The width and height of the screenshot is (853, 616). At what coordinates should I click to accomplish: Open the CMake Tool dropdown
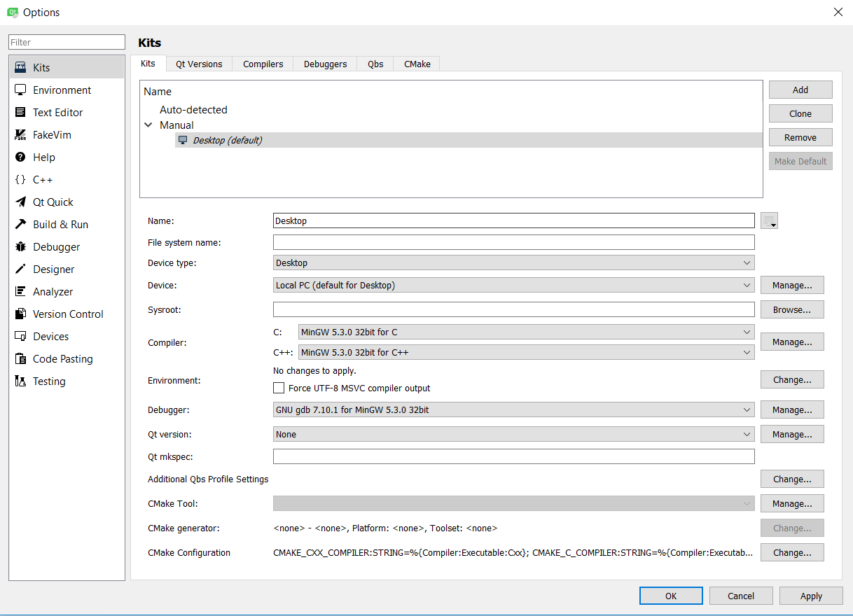pyautogui.click(x=514, y=503)
